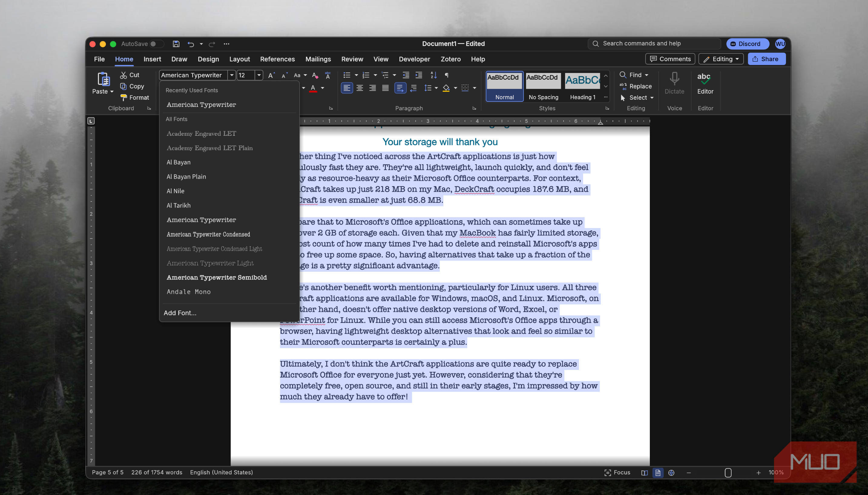Open the Comments button
This screenshot has width=868, height=495.
(x=670, y=59)
